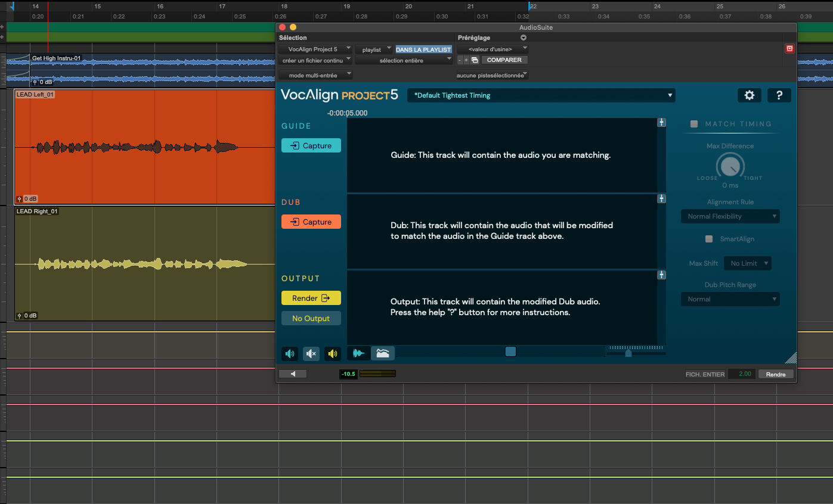Toggle the mute-all crossed speaker icon
Viewport: 833px width, 504px height.
pos(311,354)
